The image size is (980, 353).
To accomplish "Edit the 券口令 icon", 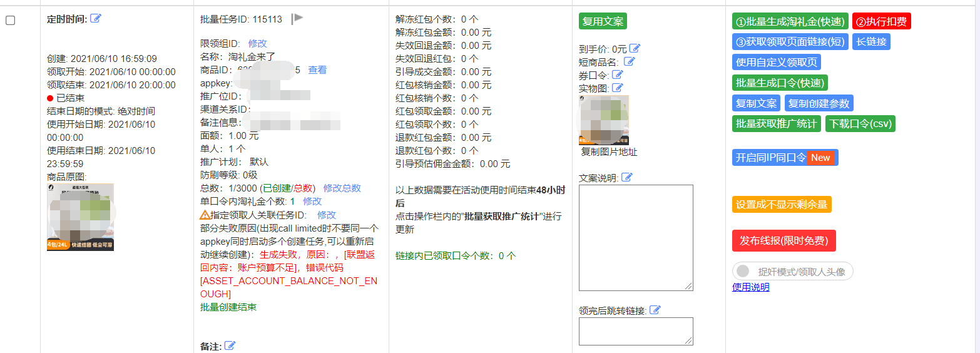I will (x=618, y=74).
